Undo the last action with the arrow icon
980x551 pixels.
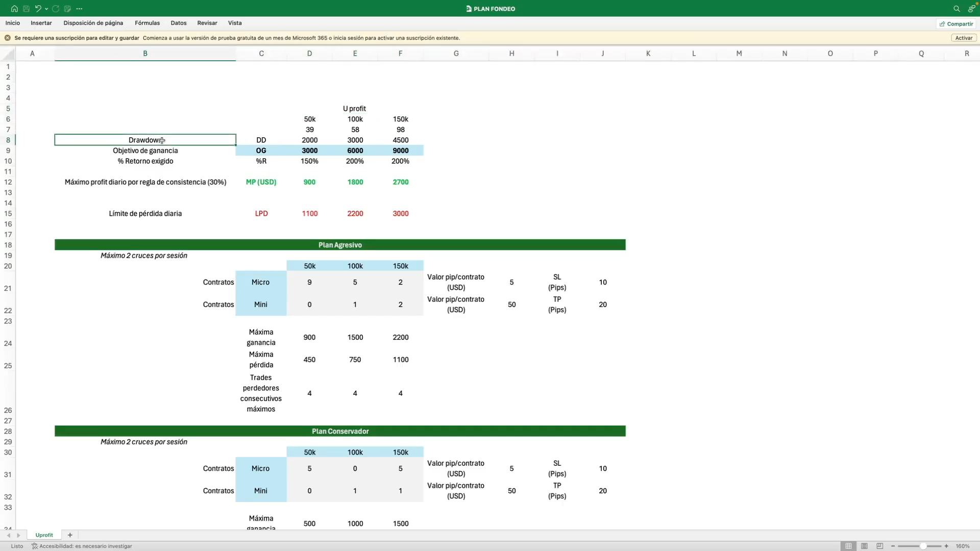(x=38, y=9)
